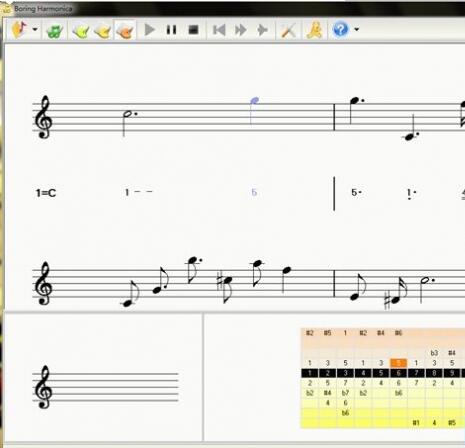Click the fast-forward double arrow icon
The width and height of the screenshot is (465, 448).
pyautogui.click(x=240, y=30)
